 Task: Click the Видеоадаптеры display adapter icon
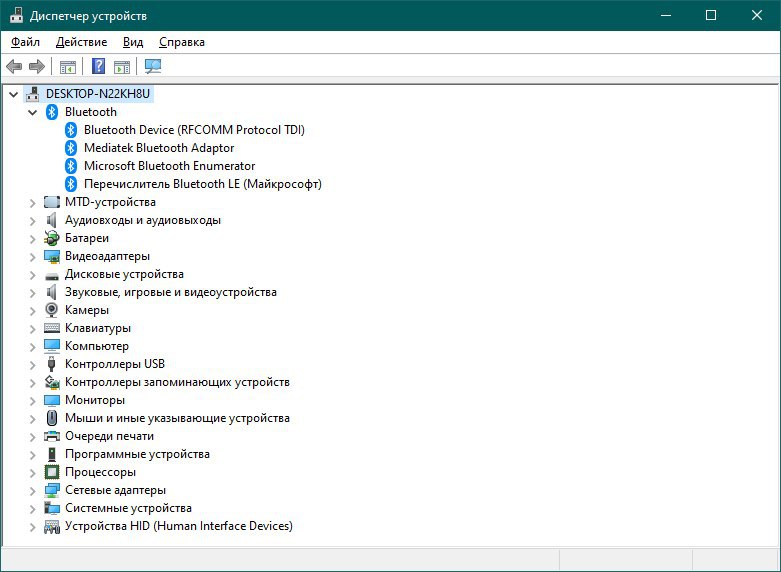point(52,256)
